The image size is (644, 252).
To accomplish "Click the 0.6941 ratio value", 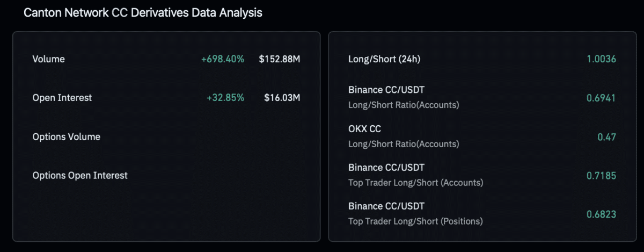I will point(601,98).
